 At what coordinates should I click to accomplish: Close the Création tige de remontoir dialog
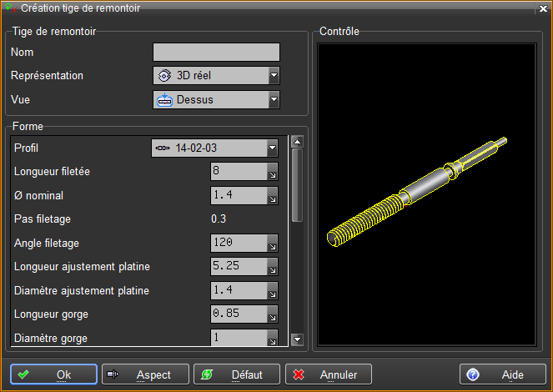pyautogui.click(x=543, y=8)
